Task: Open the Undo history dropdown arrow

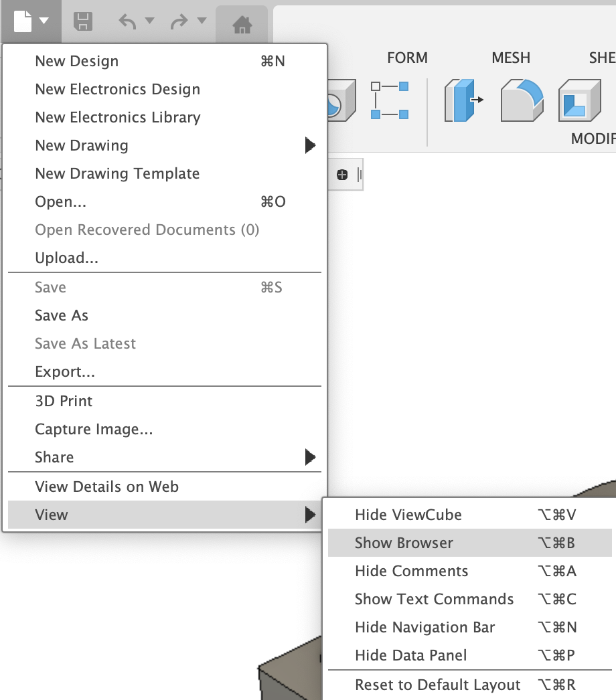Action: tap(150, 21)
